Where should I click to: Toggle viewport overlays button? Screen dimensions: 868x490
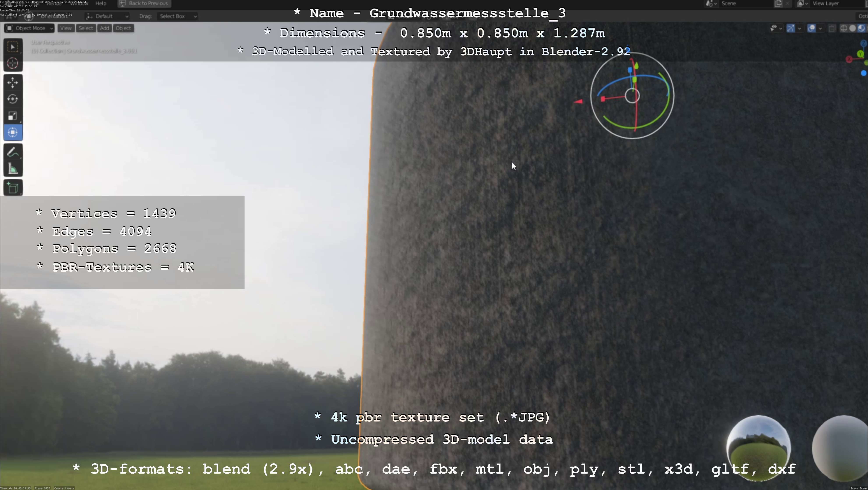811,28
